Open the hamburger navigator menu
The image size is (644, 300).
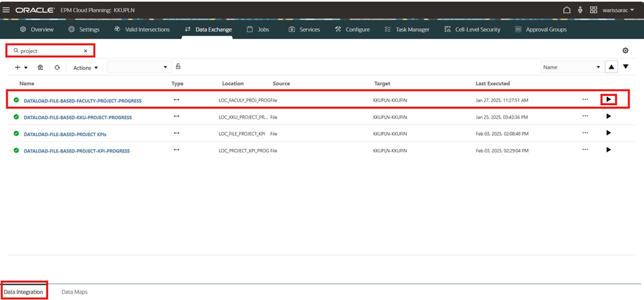pos(6,10)
